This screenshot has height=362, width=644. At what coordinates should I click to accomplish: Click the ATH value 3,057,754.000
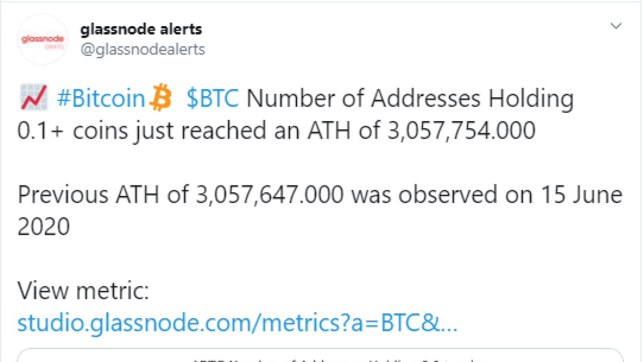click(461, 130)
